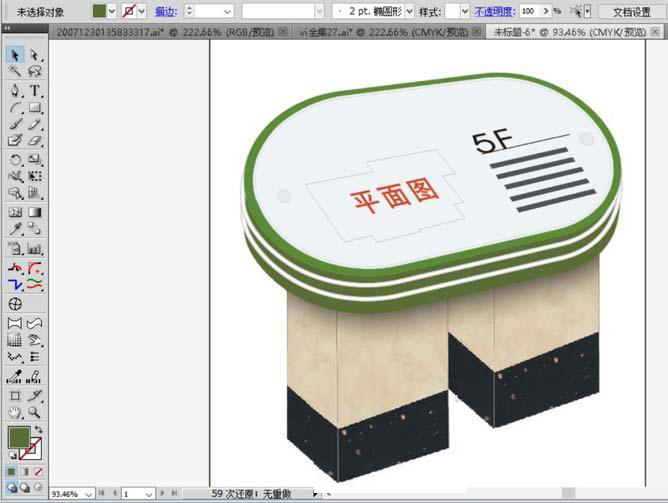
Task: Open fill color dropdown in control bar
Action: pyautogui.click(x=112, y=11)
